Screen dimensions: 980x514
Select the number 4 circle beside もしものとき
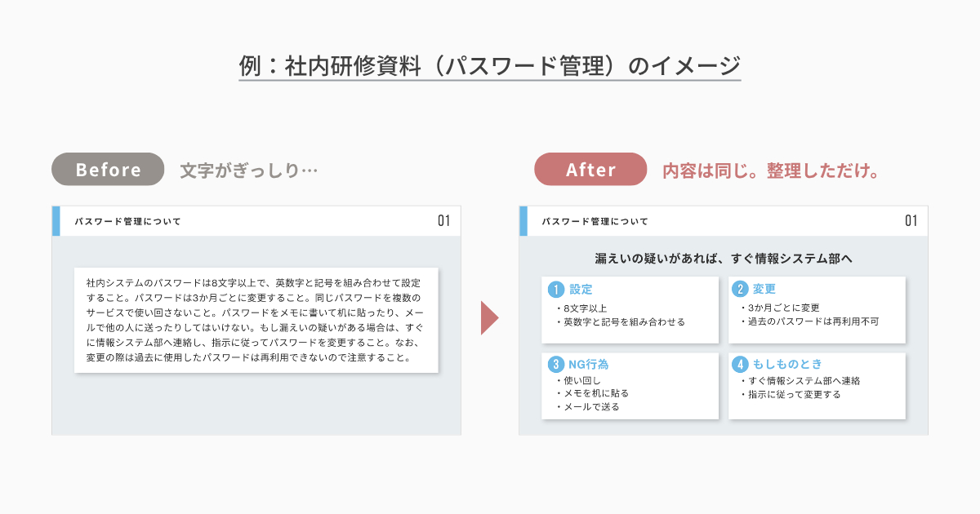pyautogui.click(x=741, y=364)
